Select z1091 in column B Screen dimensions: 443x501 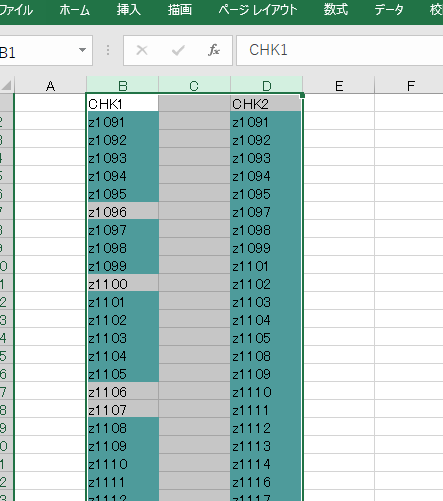click(x=123, y=122)
